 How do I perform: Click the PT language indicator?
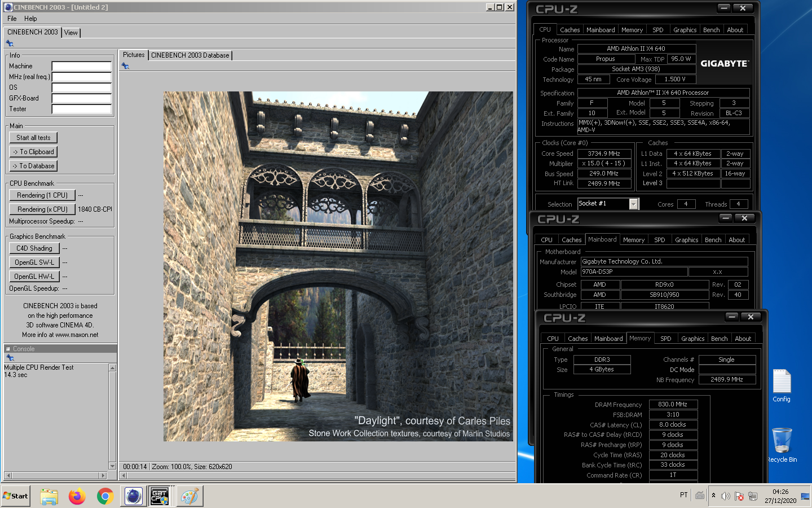(683, 496)
